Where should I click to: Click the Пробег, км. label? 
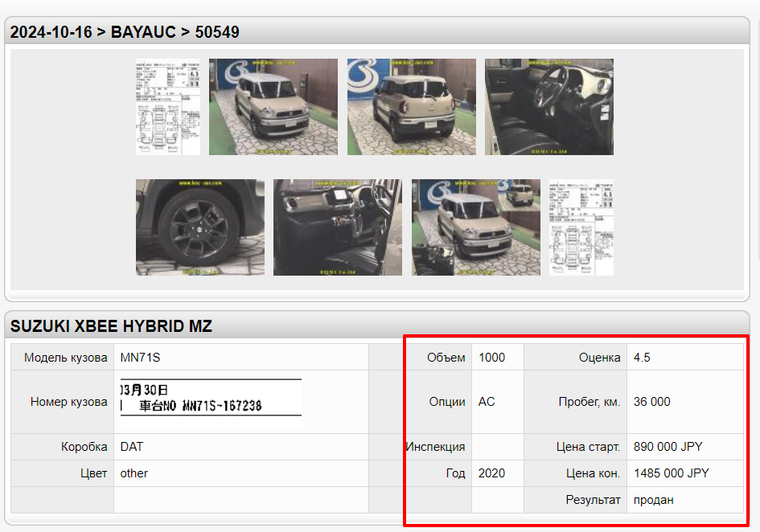[x=590, y=402]
